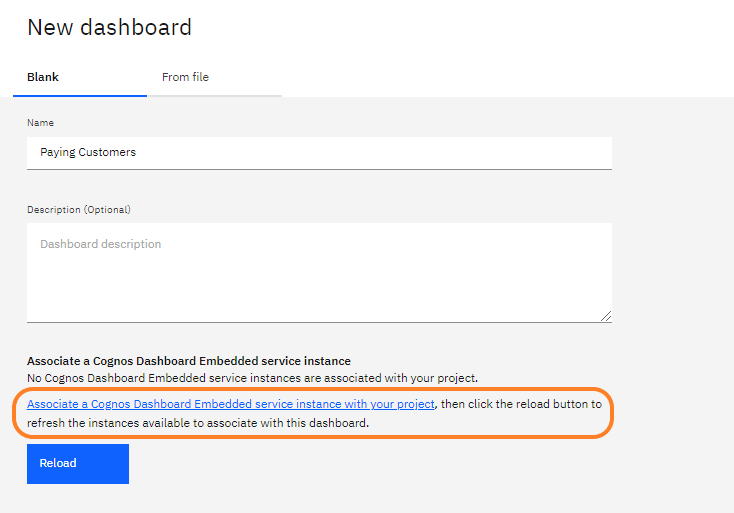Viewport: 734px width, 513px height.
Task: Select the New dashboard heading
Action: [x=109, y=27]
